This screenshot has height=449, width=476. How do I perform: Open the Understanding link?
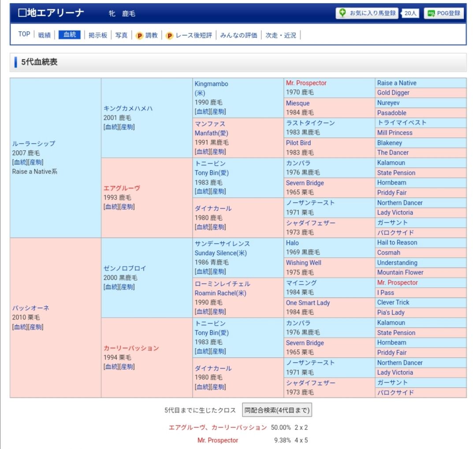coord(398,263)
